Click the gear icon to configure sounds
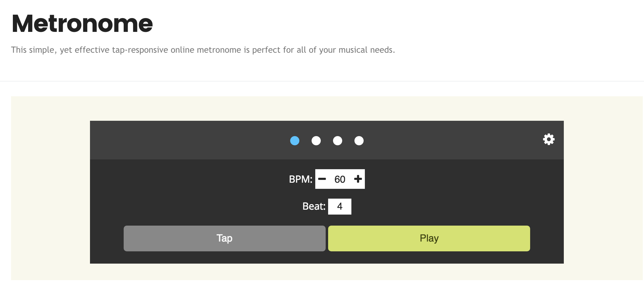Viewport: 644px width, 282px height. click(548, 139)
